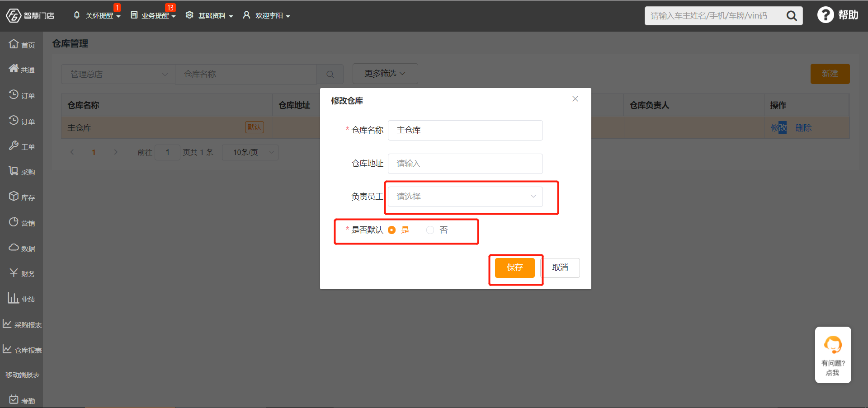Open 考勤 in the sidebar

[x=22, y=400]
